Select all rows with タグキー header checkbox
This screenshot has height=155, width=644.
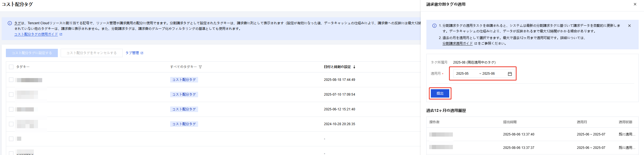pyautogui.click(x=11, y=67)
